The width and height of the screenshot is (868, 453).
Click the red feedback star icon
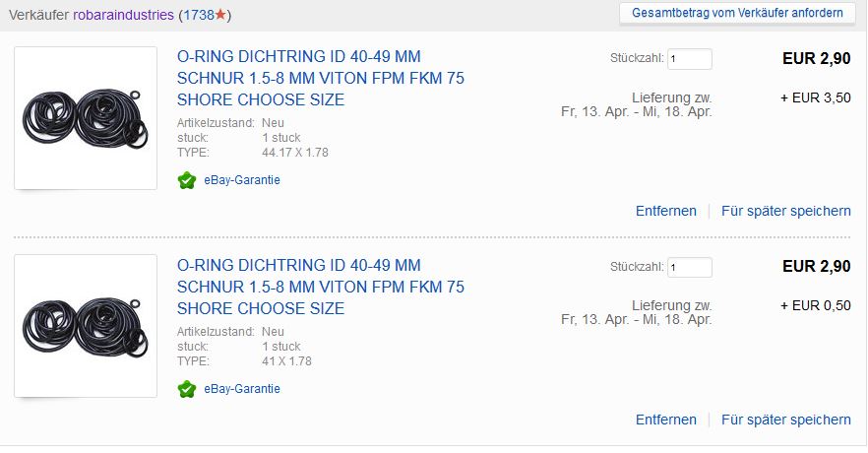coord(220,16)
